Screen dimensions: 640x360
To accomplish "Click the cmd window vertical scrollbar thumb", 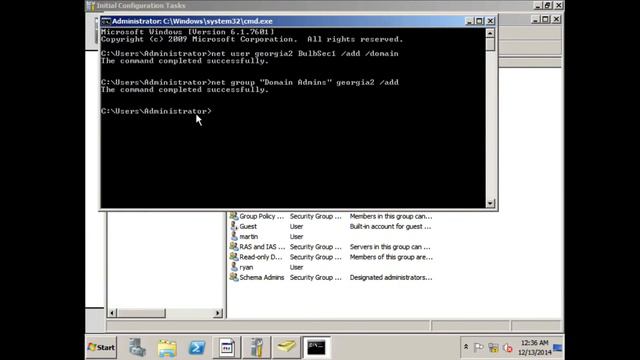I will coord(490,44).
